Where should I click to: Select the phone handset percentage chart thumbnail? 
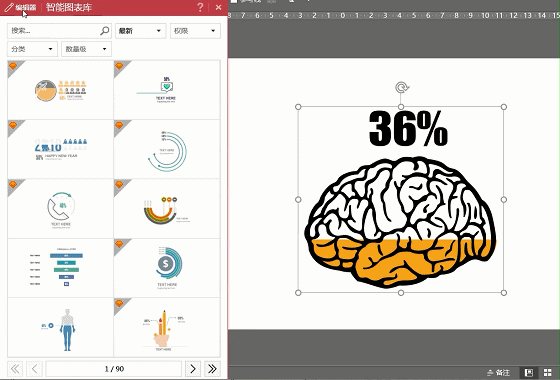pyautogui.click(x=60, y=209)
